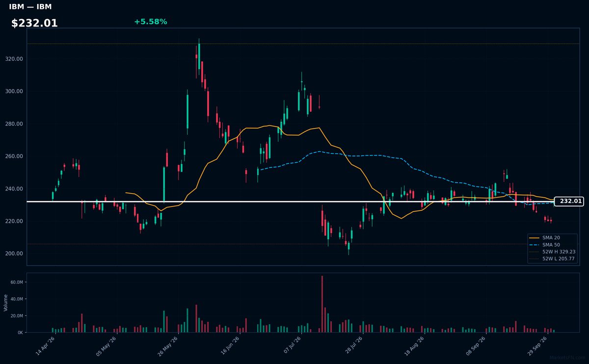Click the 18 Aug '26 date label
589x364 pixels.
(x=414, y=346)
